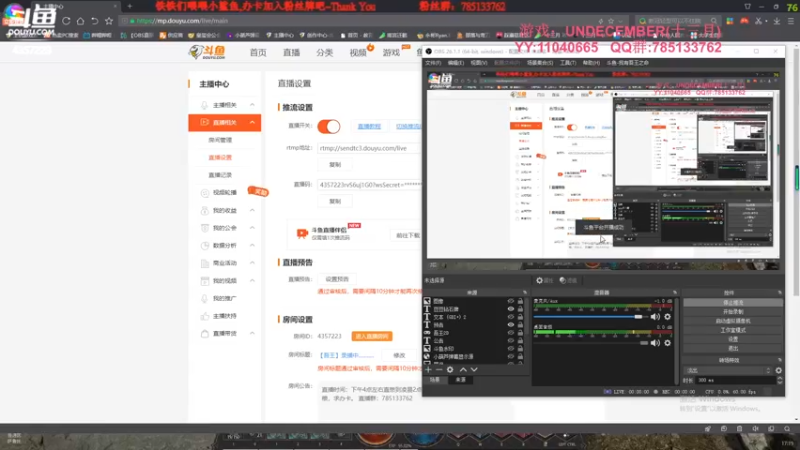Screen dimensions: 800x450
Task: Select 直播记录 in the sidebar
Action: pyautogui.click(x=220, y=175)
